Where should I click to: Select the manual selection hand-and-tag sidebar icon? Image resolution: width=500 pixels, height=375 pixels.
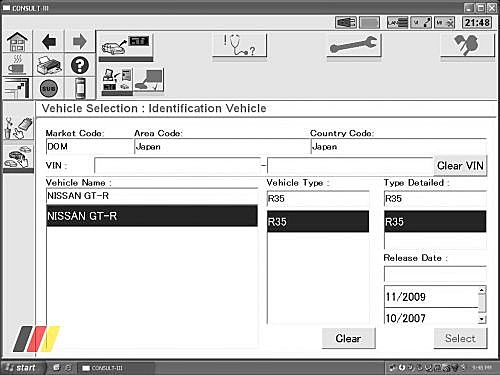point(18,128)
